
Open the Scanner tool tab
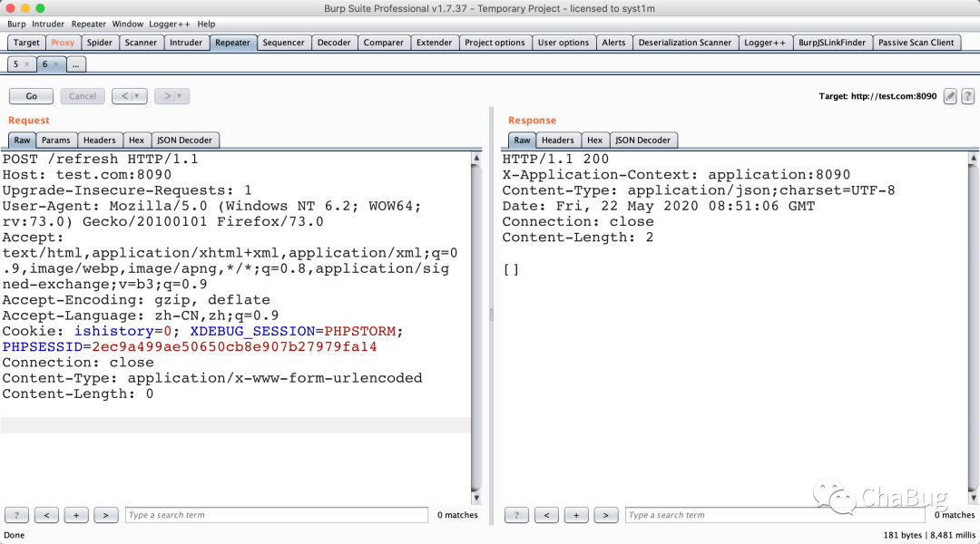click(x=141, y=43)
